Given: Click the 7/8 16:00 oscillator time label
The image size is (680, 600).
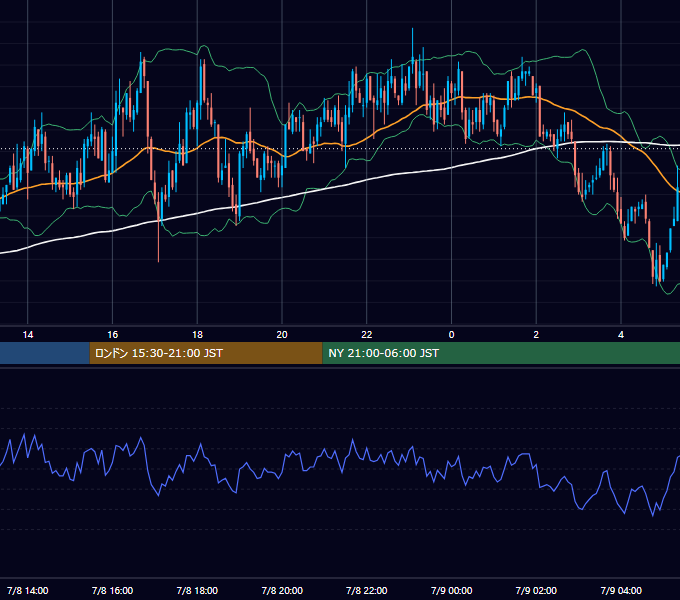Looking at the screenshot, I should 112,590.
